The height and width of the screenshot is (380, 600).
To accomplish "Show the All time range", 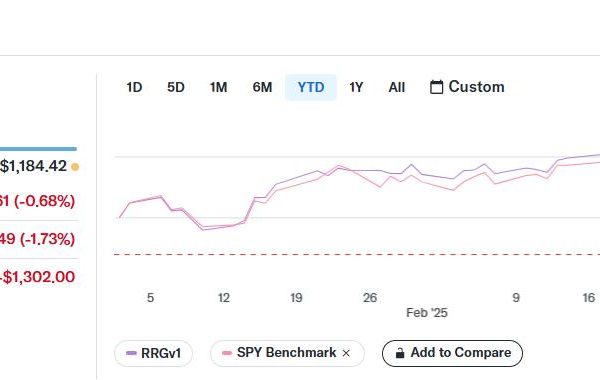I will [x=396, y=87].
